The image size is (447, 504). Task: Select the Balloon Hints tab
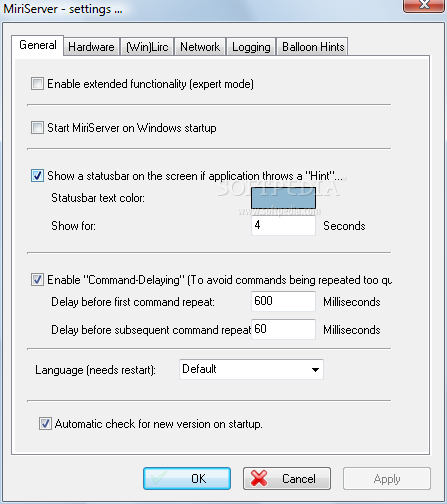coord(313,47)
